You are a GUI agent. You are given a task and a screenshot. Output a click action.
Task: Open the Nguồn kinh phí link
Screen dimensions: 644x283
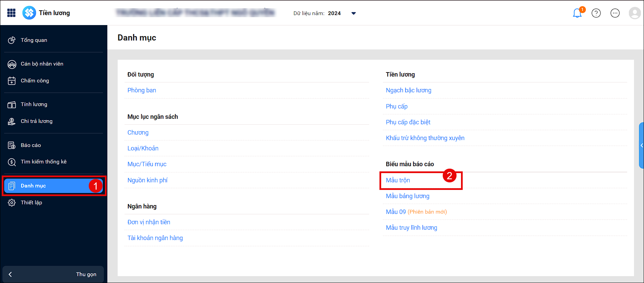tap(147, 180)
